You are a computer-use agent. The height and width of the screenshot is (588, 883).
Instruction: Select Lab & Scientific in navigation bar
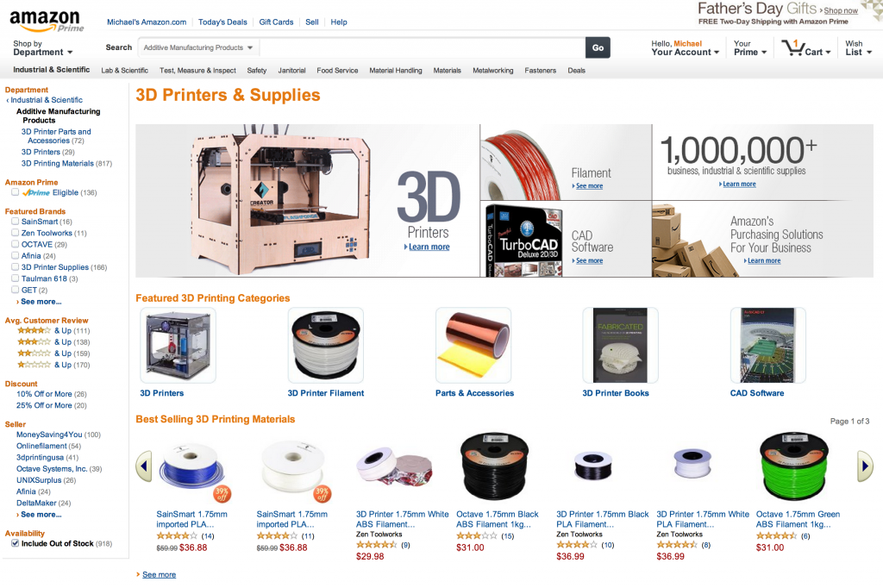point(124,71)
